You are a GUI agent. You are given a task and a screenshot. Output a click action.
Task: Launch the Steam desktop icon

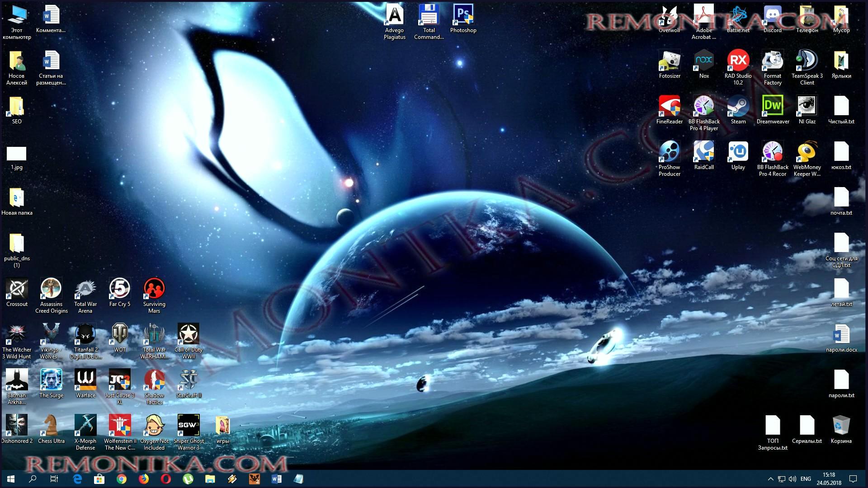coord(738,110)
